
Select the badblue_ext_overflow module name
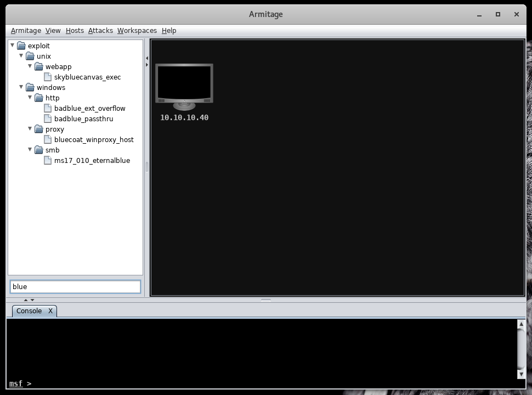tap(89, 108)
